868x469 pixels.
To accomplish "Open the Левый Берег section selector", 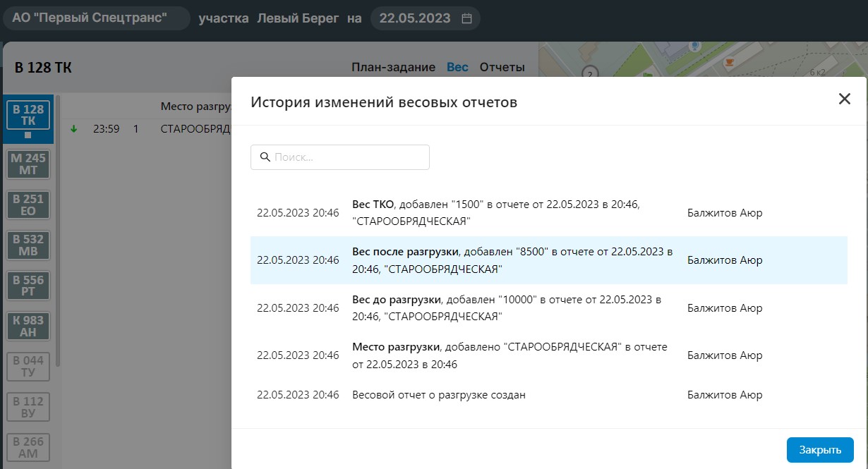I will 298,18.
